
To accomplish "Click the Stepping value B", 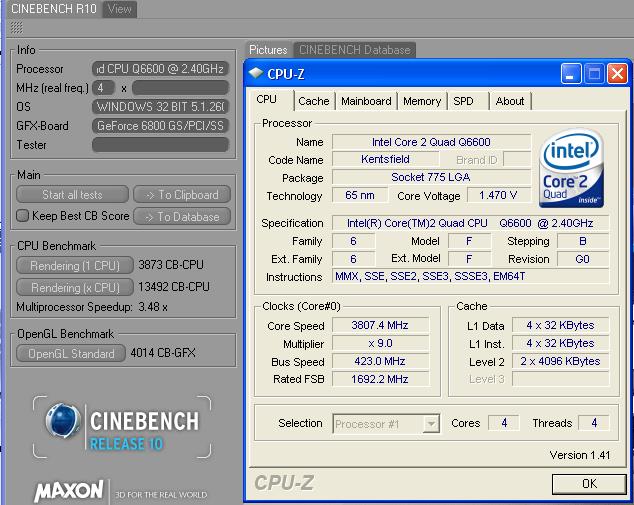I will pyautogui.click(x=583, y=241).
